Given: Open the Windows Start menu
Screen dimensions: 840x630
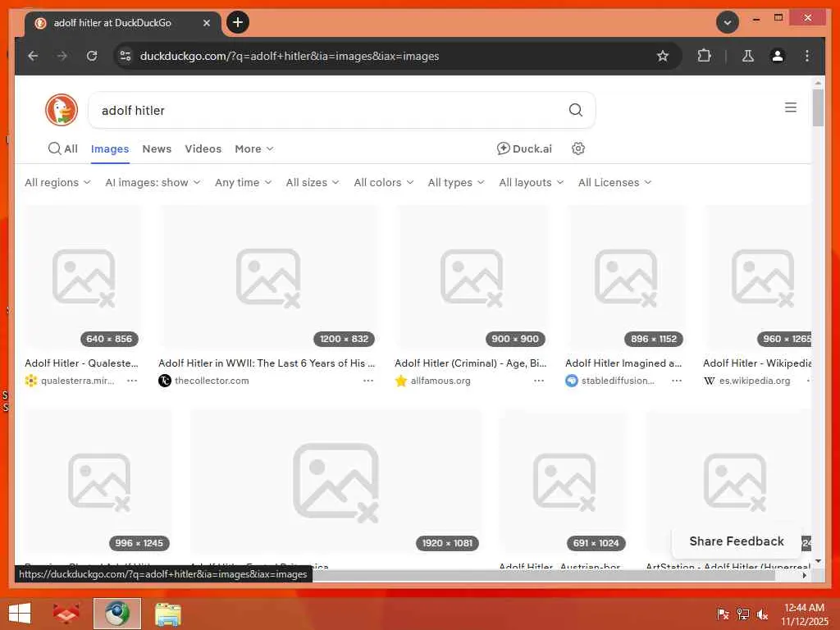Looking at the screenshot, I should [20, 614].
